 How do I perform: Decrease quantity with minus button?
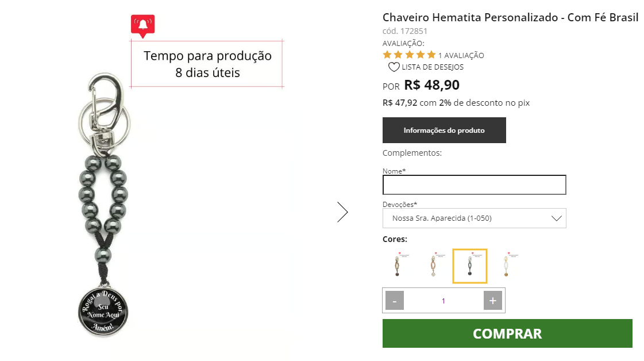pos(395,301)
